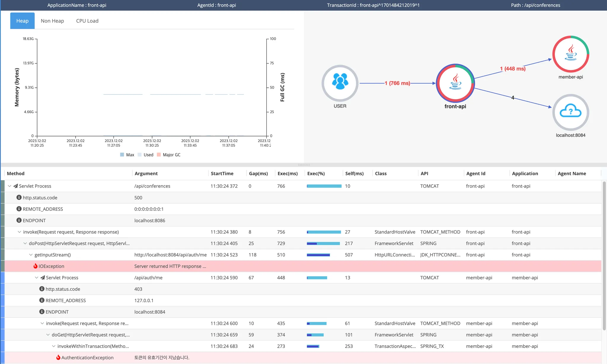Collapse the top Servlet Process row
Screen dimensions: 607x364
(x=9, y=186)
